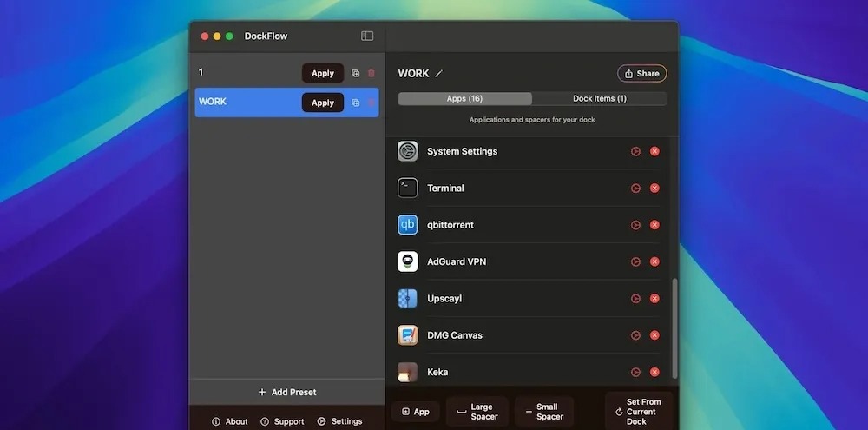Click the AdGuard VPN app icon
The width and height of the screenshot is (868, 430).
pos(407,261)
